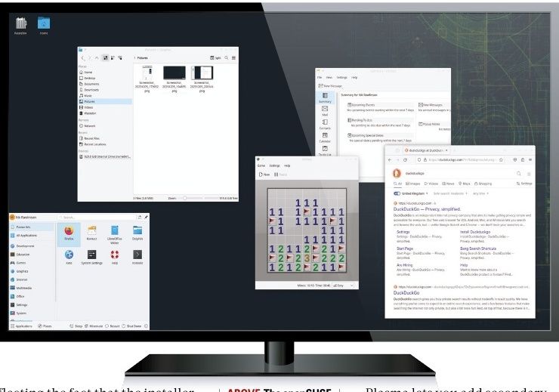Viewport: 559px width, 392px height.
Task: Open the Mail section in Kontact sidebar
Action: (x=325, y=110)
